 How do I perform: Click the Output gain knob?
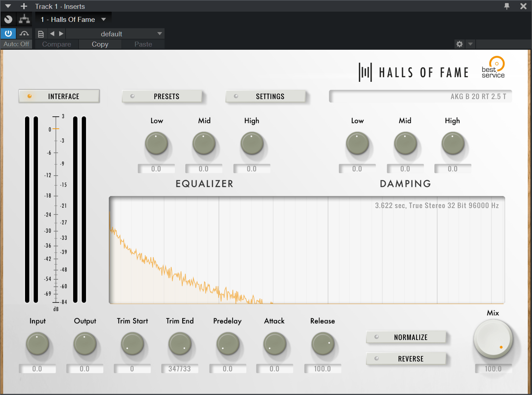85,344
